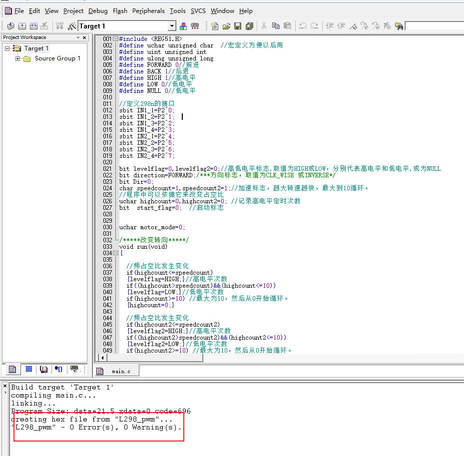This screenshot has width=464, height=456.
Task: Open the Target 1 dropdown list
Action: (x=172, y=26)
